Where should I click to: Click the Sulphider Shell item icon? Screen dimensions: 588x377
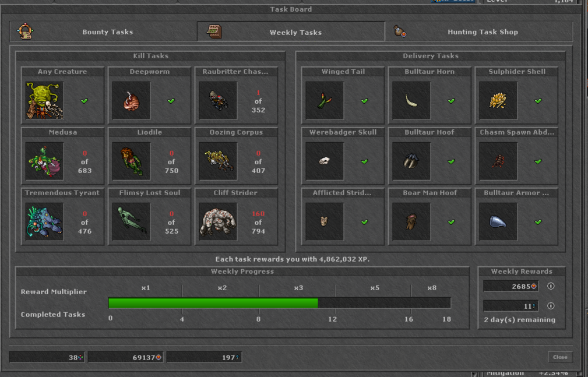[498, 101]
